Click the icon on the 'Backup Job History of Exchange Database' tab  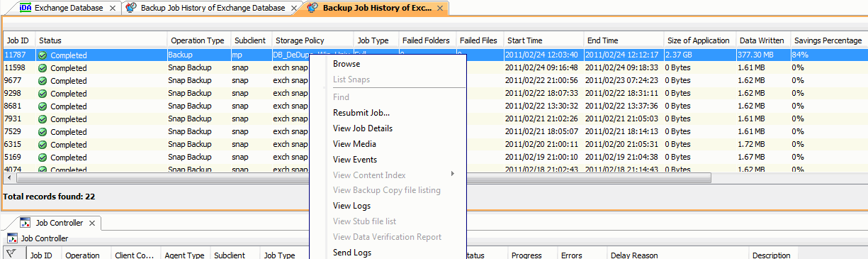tap(131, 9)
